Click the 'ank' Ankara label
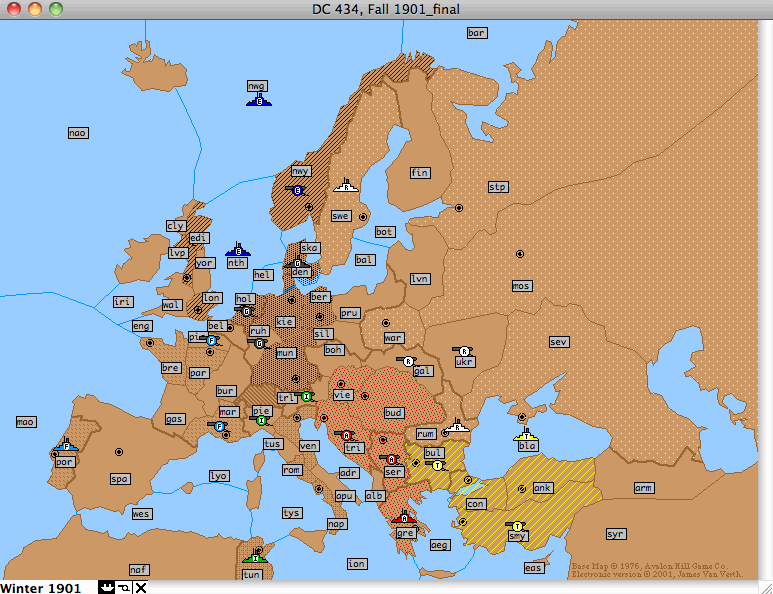Viewport: 773px width, 594px height. [543, 488]
